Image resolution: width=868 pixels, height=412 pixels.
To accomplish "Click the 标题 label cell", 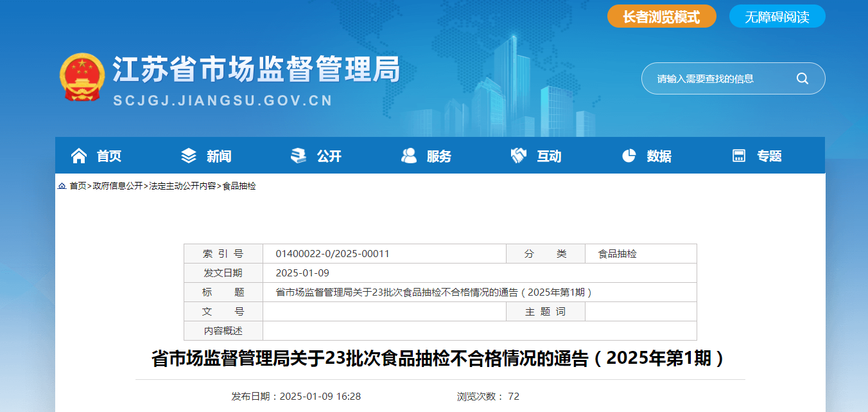I will [223, 292].
